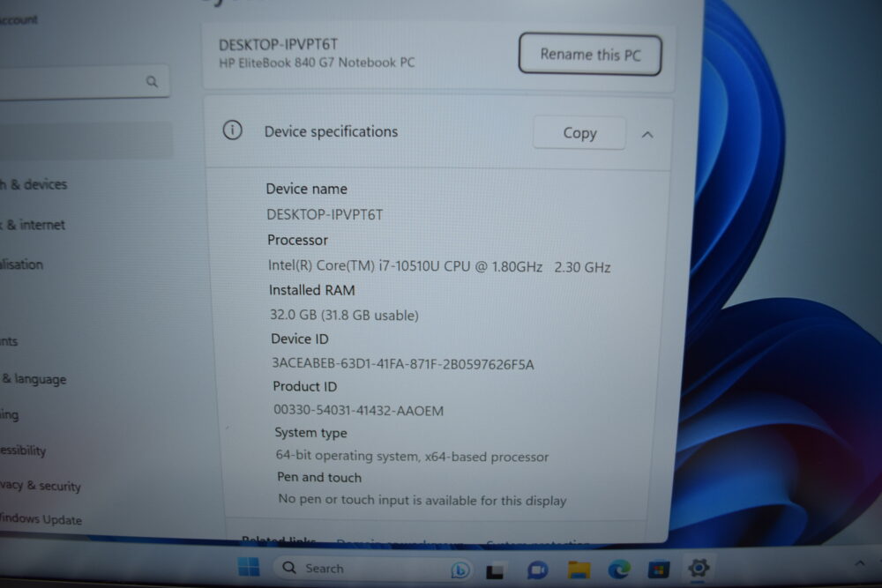The image size is (882, 588).
Task: Click the Device name label
Action: 307,189
